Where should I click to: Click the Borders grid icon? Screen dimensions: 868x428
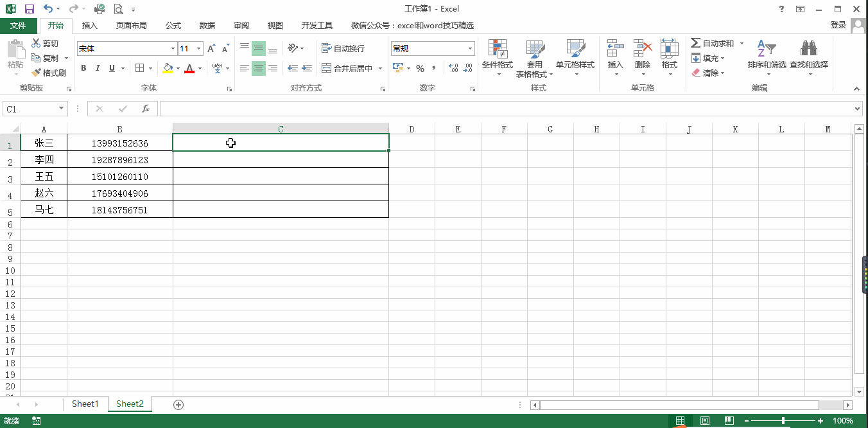point(139,68)
